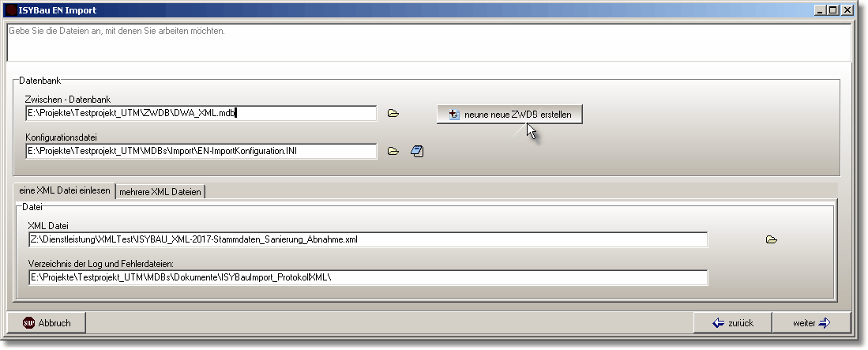Browse for the XML Datei

click(771, 240)
